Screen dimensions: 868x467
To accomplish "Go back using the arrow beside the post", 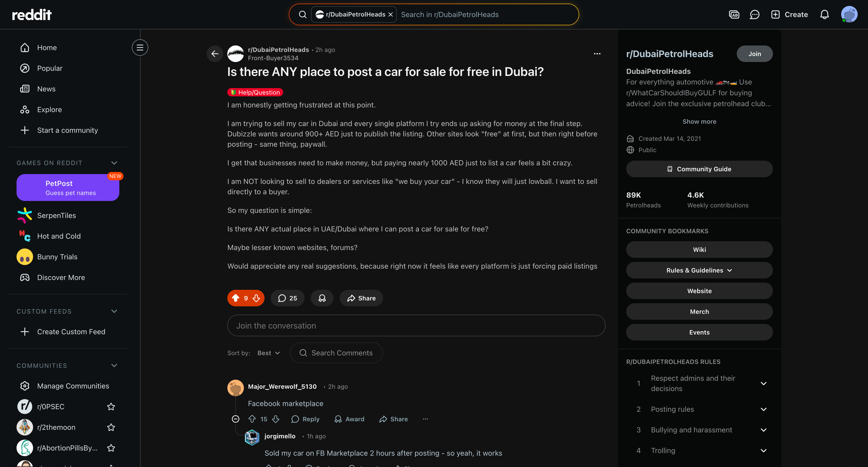I will click(x=215, y=53).
